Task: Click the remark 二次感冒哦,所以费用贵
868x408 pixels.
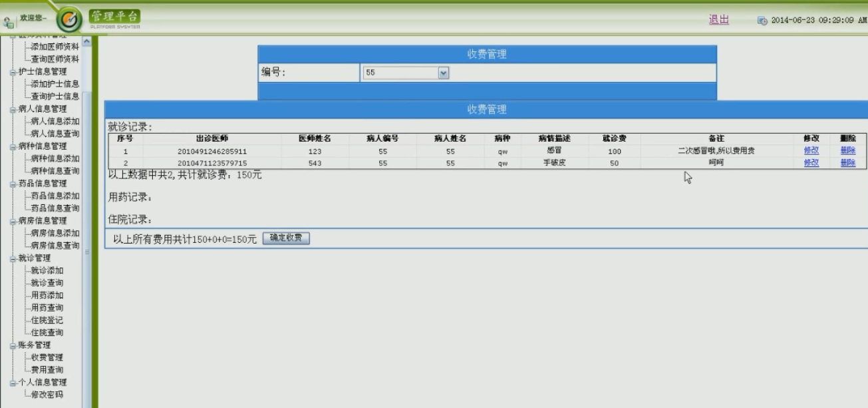Action: coord(716,150)
